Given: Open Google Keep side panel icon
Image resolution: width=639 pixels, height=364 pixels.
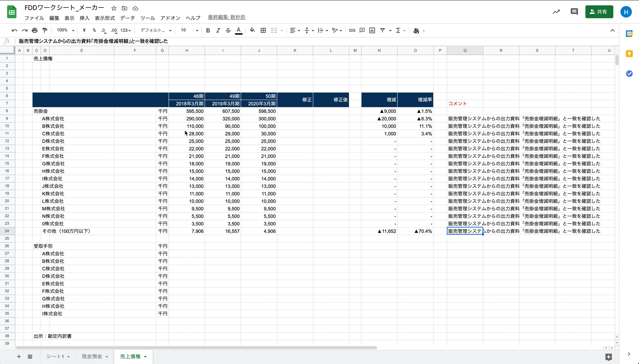Looking at the screenshot, I should 629,54.
